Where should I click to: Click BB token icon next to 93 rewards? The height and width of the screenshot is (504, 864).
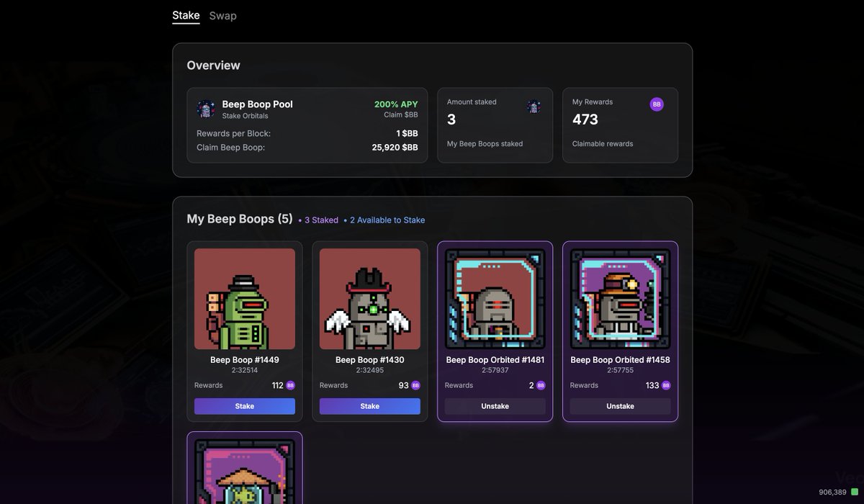(x=416, y=386)
